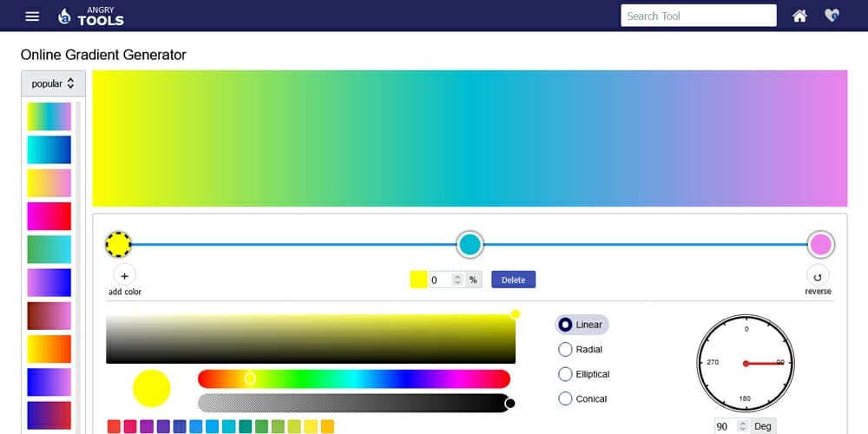Click the Online Gradient Generator heading

tap(103, 55)
